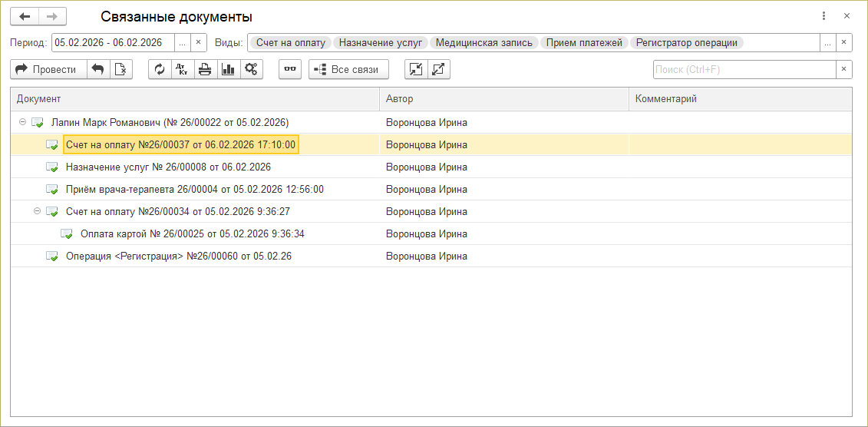Click the undo posting arrow icon
The height and width of the screenshot is (427, 868).
98,69
